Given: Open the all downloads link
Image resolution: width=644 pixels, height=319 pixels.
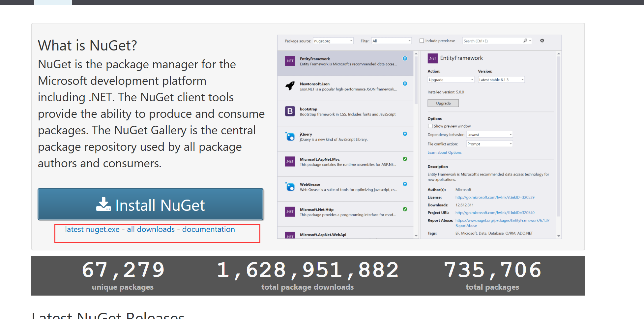Looking at the screenshot, I should 151,229.
